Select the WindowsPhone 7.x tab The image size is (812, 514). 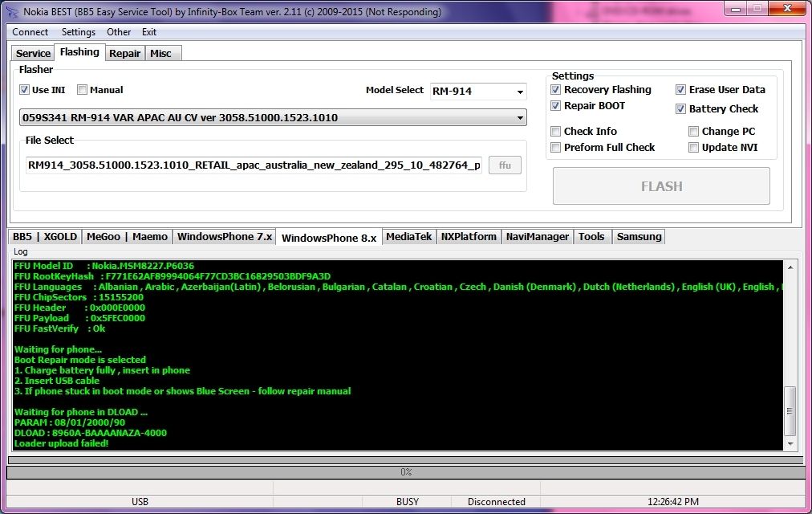pos(224,237)
